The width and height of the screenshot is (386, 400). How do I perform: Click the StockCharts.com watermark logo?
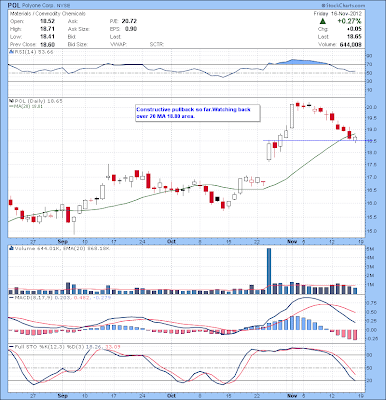[x=343, y=6]
